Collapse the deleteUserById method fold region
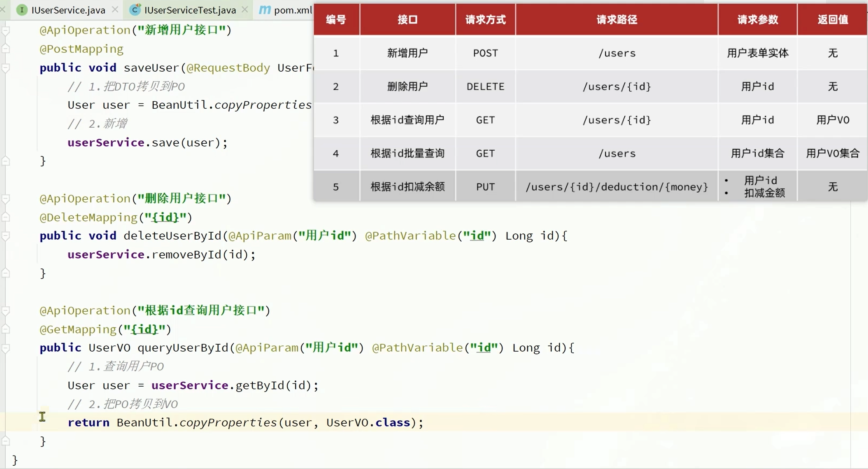Screen dimensions: 868x469 point(6,236)
